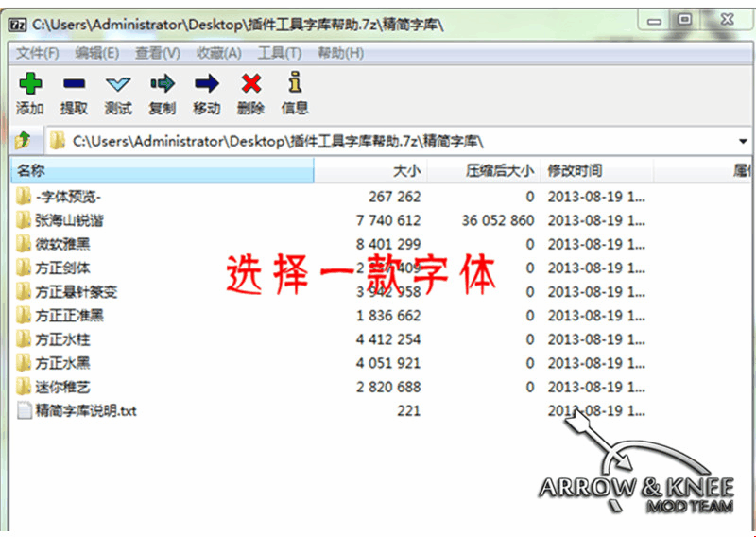Screen dimensions: 756x537
Task: Click the size value 4 051 921
Action: pos(388,363)
